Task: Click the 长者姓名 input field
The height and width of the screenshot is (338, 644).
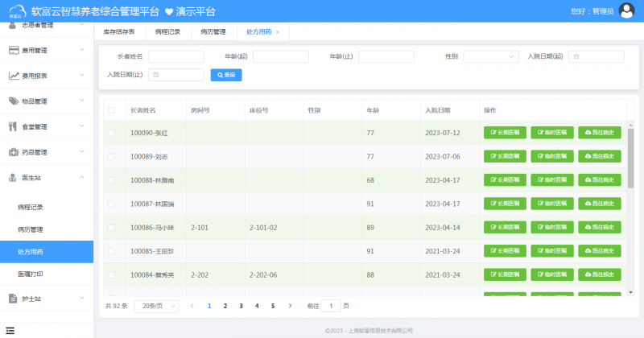Action: [x=175, y=57]
